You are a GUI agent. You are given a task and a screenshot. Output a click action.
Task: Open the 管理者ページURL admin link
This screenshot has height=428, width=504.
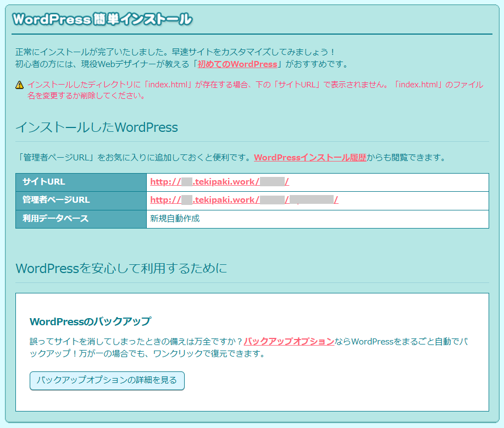point(243,200)
